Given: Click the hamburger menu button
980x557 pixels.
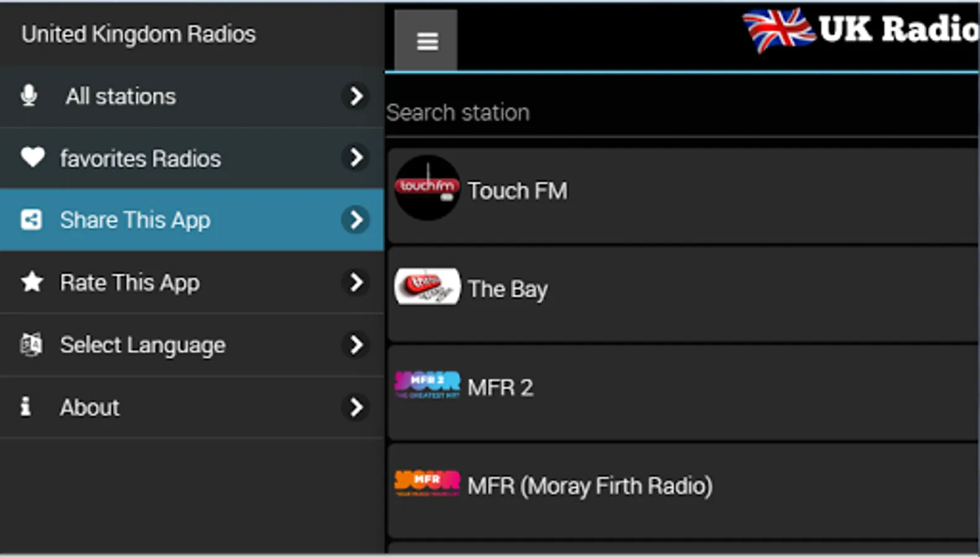Looking at the screenshot, I should tap(426, 41).
